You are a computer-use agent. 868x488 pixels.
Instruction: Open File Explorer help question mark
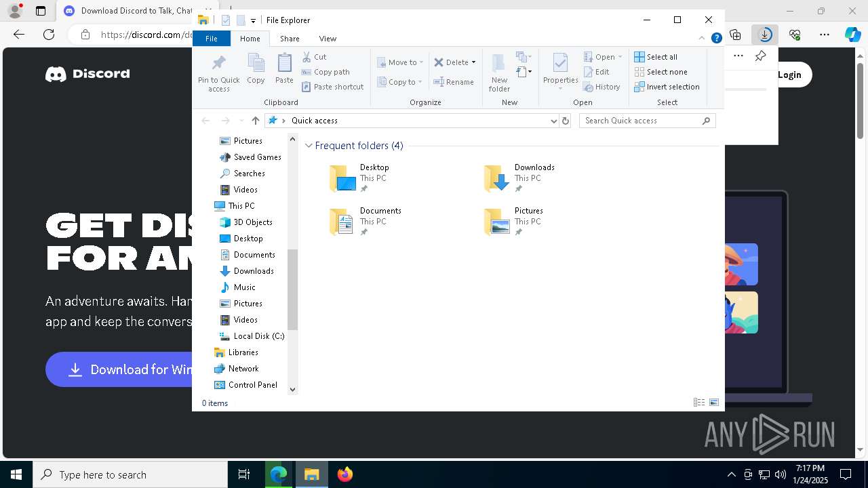coord(716,39)
